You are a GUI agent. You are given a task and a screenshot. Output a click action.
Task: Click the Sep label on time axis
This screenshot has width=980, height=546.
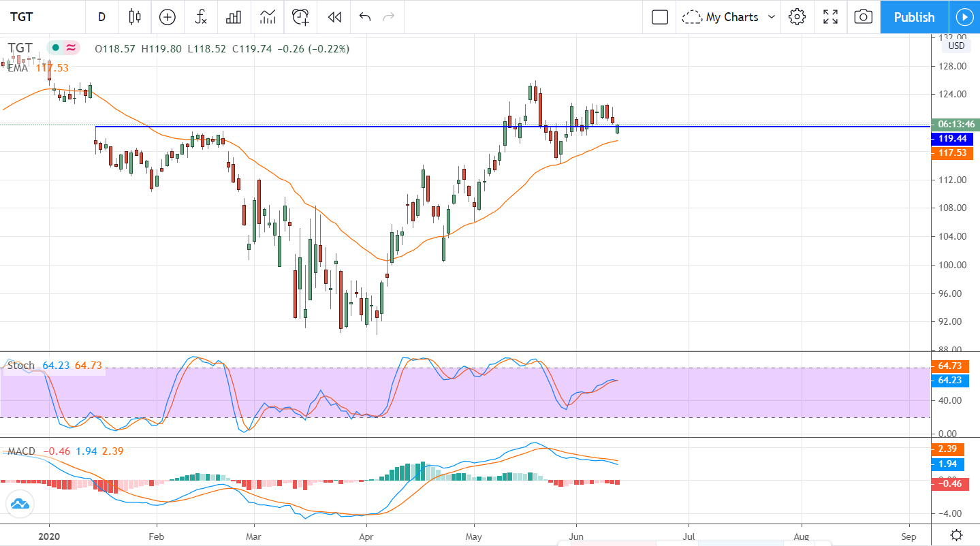click(x=908, y=536)
